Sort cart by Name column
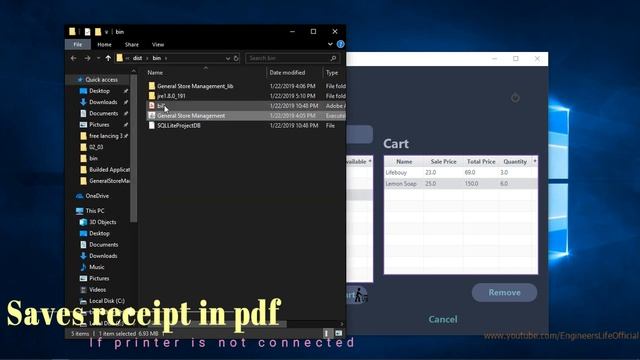The image size is (640, 360). 404,162
